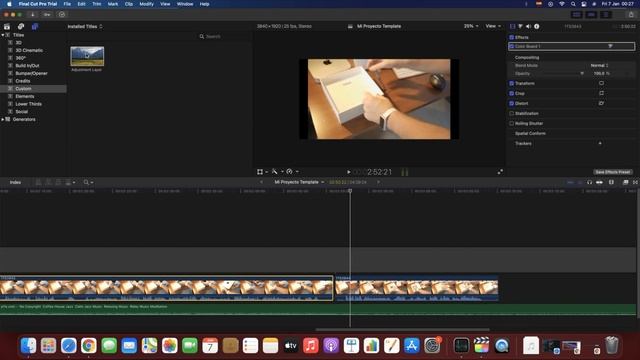This screenshot has width=640, height=360.
Task: Toggle the Distort checkbox
Action: tap(511, 103)
